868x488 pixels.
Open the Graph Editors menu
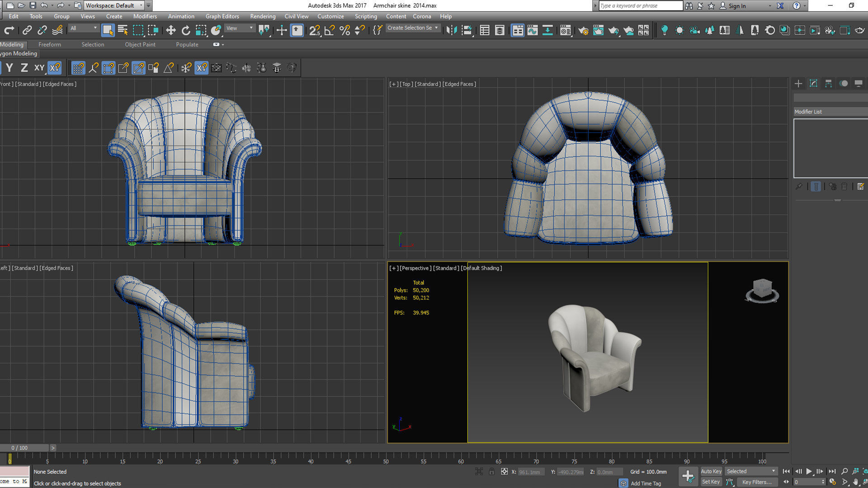222,16
